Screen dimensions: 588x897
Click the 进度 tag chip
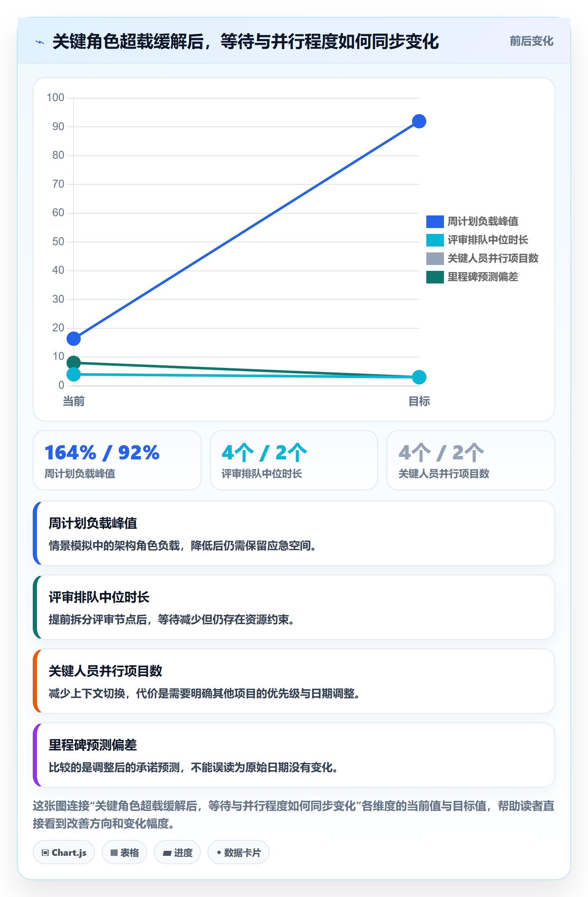177,852
